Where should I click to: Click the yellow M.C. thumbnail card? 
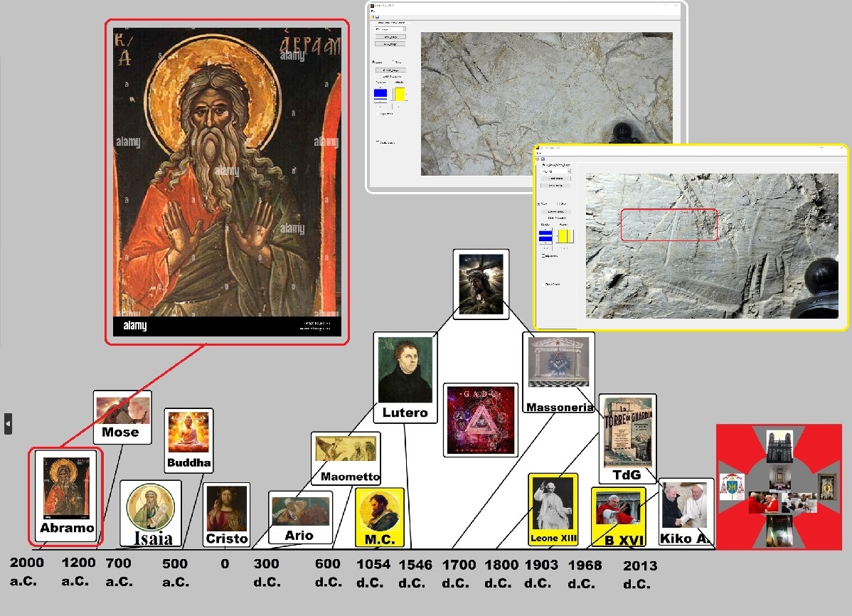coord(379,517)
